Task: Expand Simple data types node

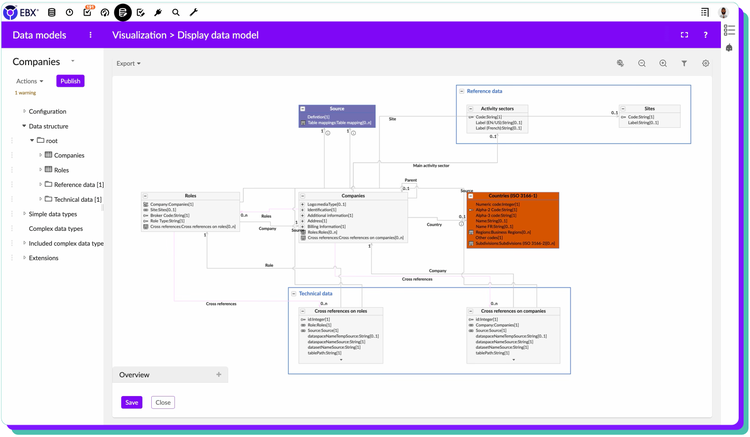Action: click(x=24, y=214)
